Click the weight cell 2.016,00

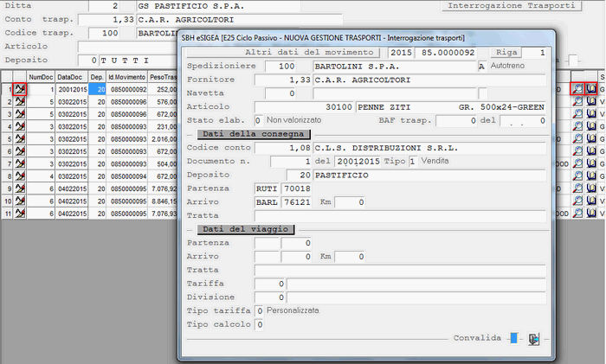point(162,139)
